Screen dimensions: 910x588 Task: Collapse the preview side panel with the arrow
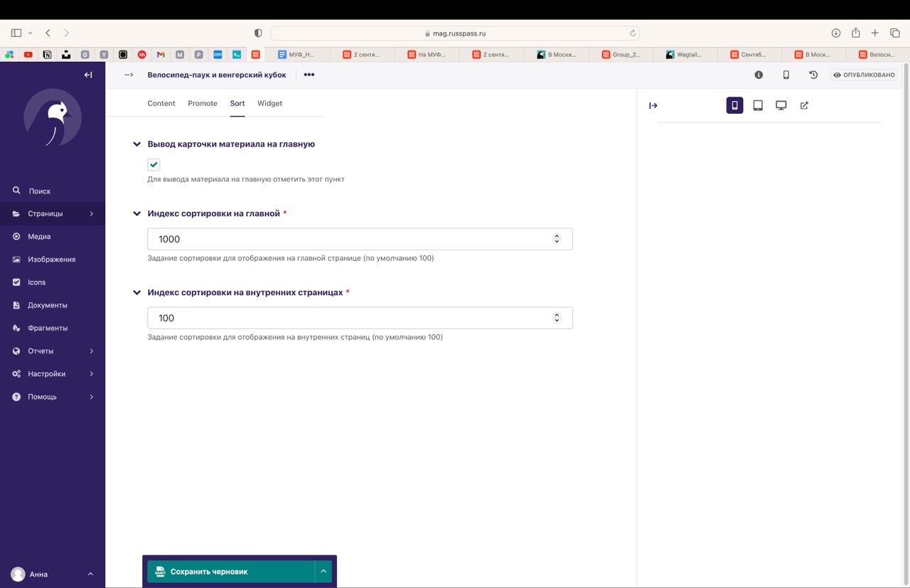tap(653, 105)
